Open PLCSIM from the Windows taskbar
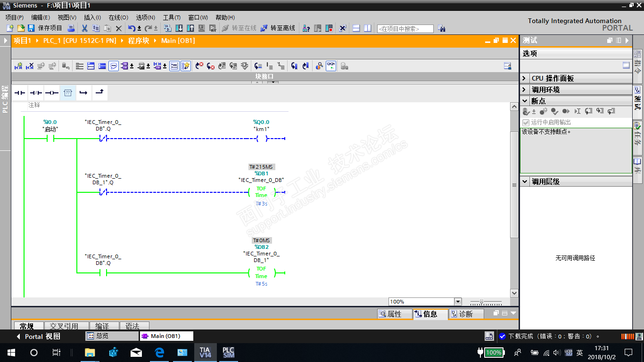The image size is (644, 362). [228, 353]
